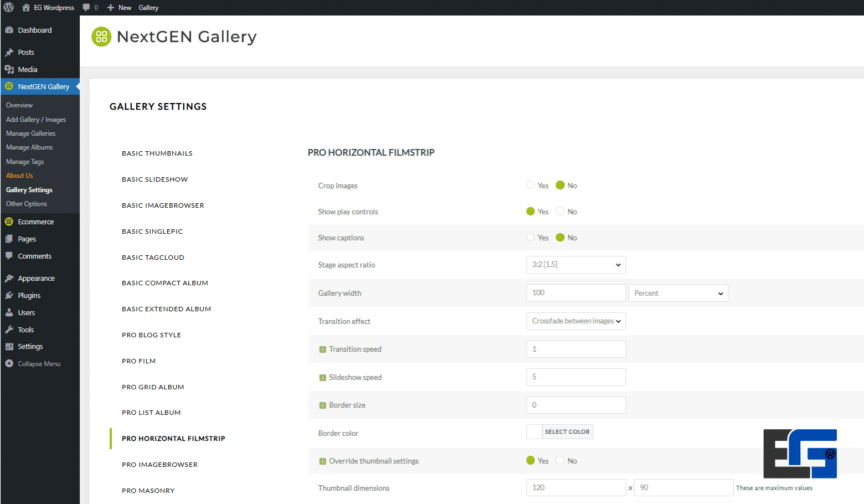This screenshot has width=864, height=504.
Task: Click the info icon beside Transition speed
Action: point(322,349)
